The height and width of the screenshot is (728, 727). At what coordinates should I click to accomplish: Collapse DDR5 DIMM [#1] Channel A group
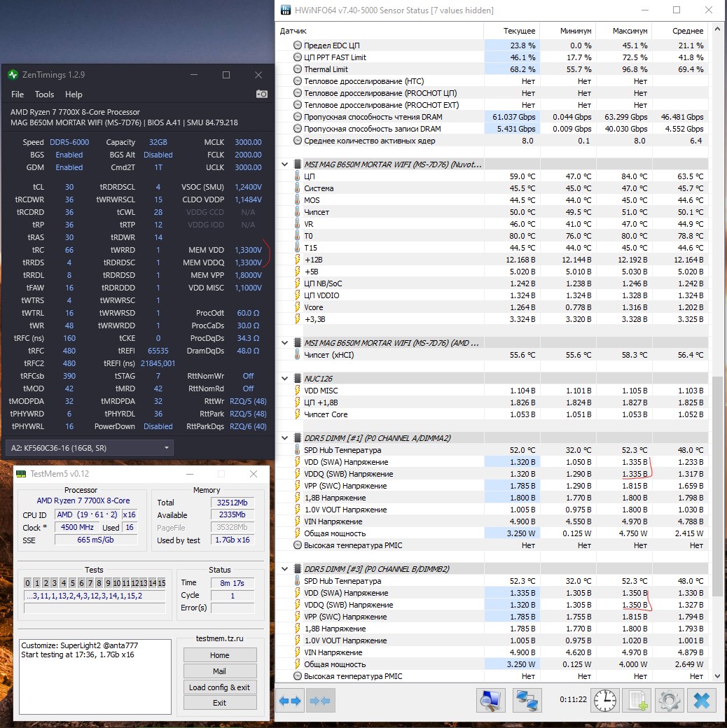(285, 437)
